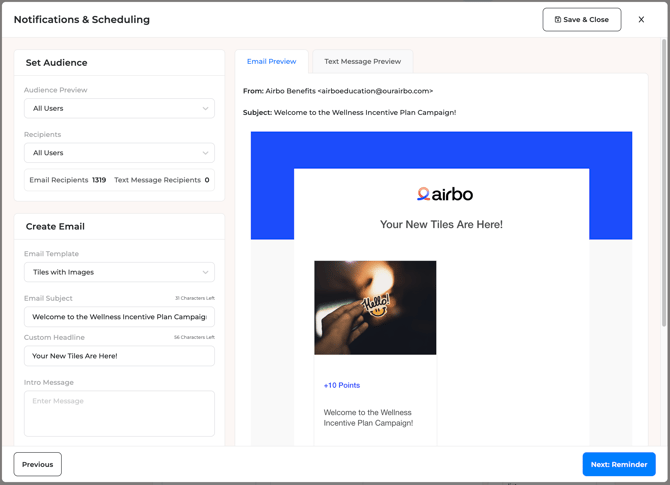Click the 'Your New Tiles Are Here!' preview headline
Image resolution: width=670 pixels, height=485 pixels.
(x=441, y=225)
